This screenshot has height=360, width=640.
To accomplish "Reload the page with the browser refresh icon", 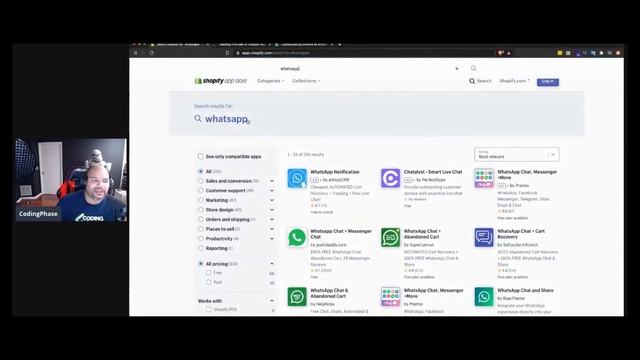I will [151, 53].
